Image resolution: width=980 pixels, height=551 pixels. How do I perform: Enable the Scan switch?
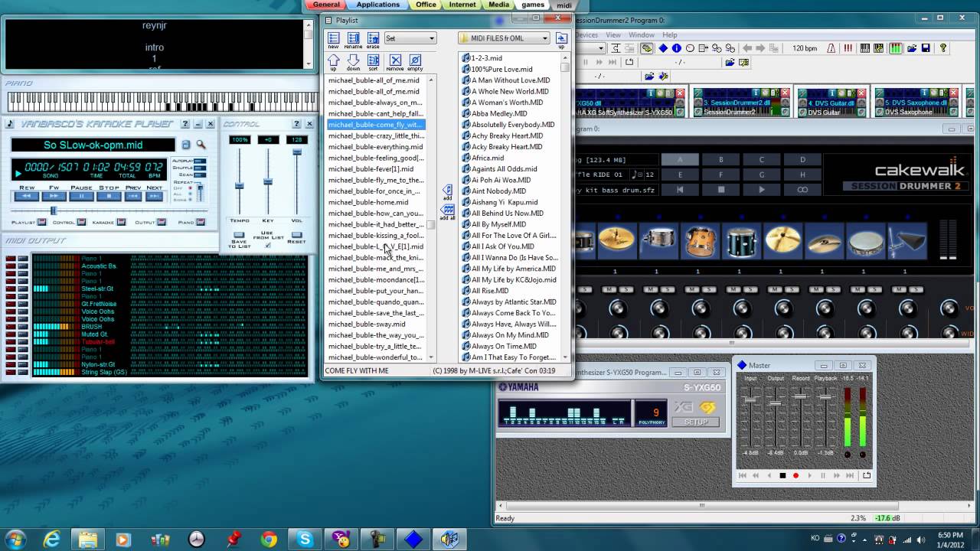pyautogui.click(x=200, y=174)
